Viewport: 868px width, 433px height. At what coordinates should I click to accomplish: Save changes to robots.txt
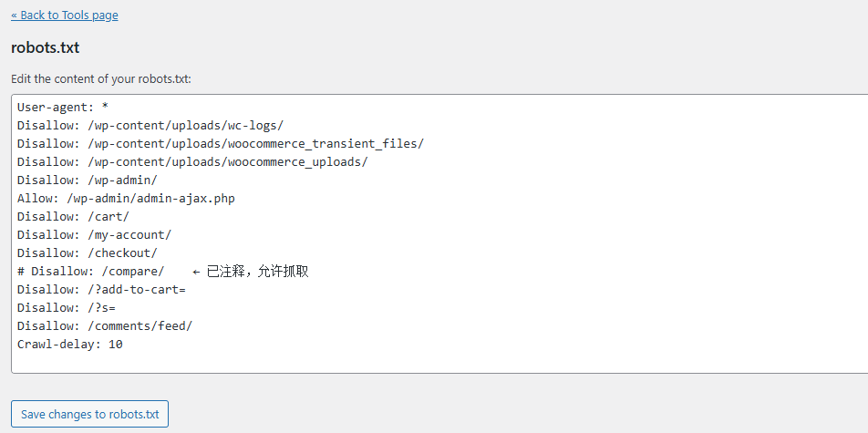tap(89, 414)
